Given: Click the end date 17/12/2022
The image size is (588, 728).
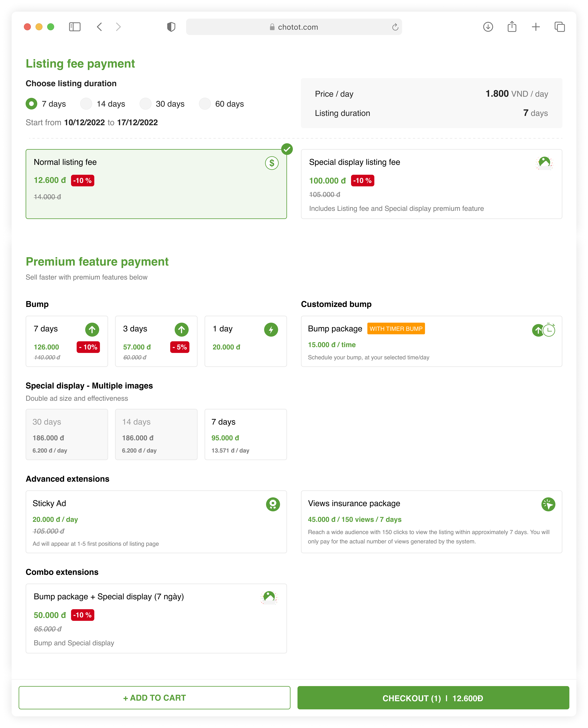Looking at the screenshot, I should [138, 123].
